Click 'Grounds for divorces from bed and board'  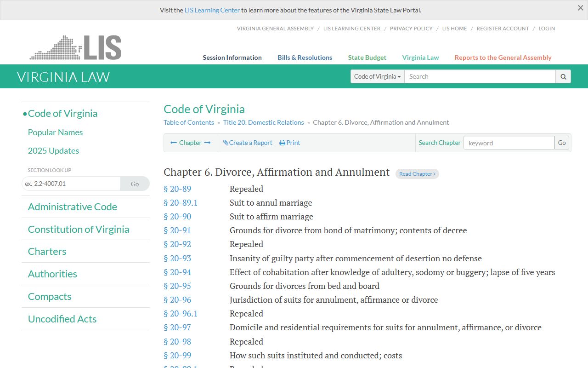(x=305, y=286)
